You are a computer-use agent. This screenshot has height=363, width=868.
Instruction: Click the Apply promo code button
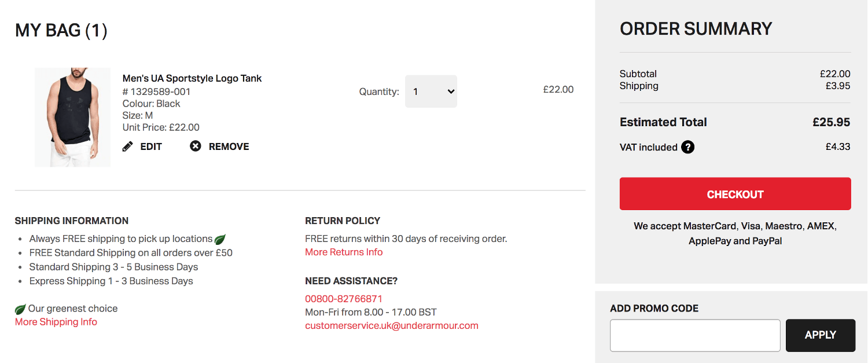click(820, 335)
